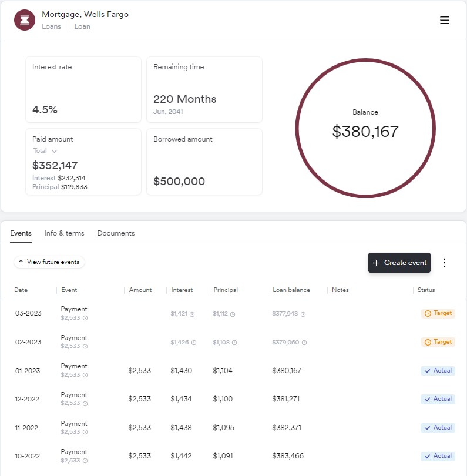Click the $1,438 interest value

[x=181, y=428]
